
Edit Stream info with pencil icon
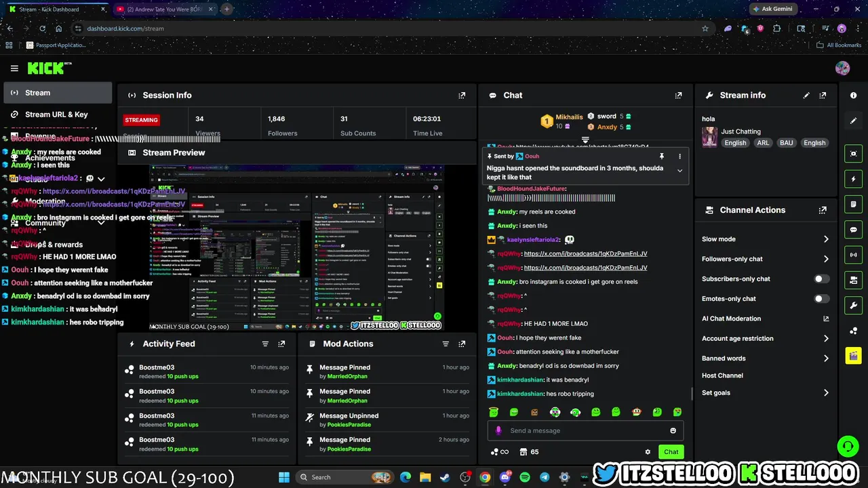806,96
